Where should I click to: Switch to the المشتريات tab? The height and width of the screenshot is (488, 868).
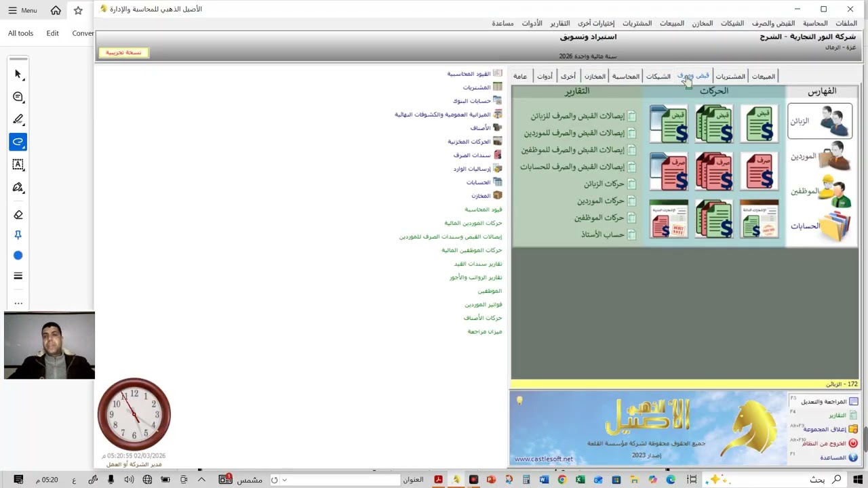730,77
